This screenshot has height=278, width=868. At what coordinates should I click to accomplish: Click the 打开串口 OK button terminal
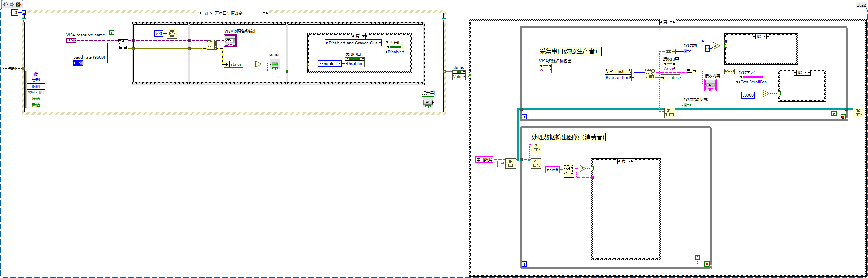[x=428, y=102]
